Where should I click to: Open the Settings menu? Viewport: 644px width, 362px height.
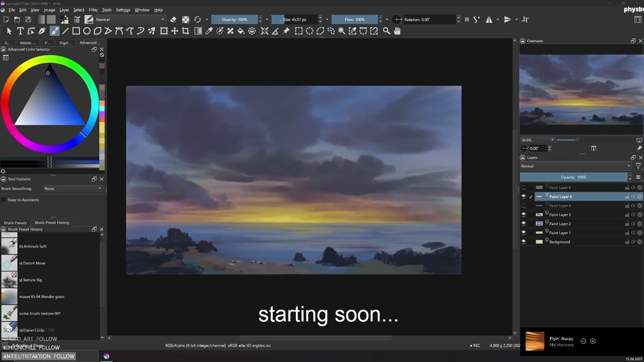click(x=123, y=10)
